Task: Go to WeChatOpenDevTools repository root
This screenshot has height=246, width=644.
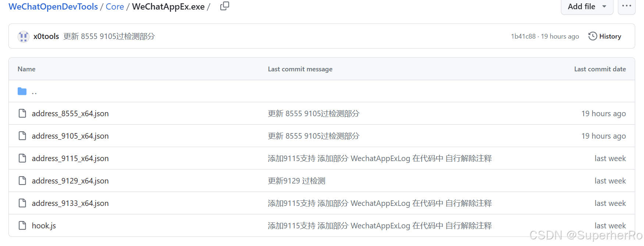Action: (53, 7)
